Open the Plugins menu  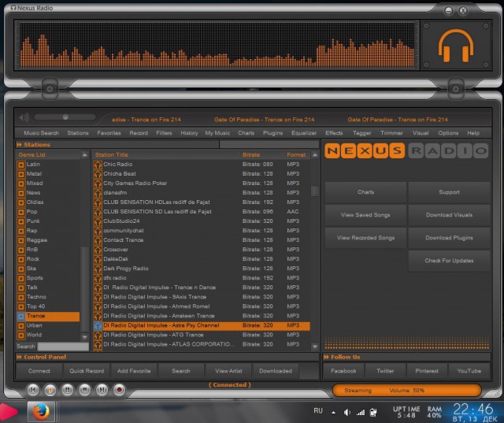272,133
